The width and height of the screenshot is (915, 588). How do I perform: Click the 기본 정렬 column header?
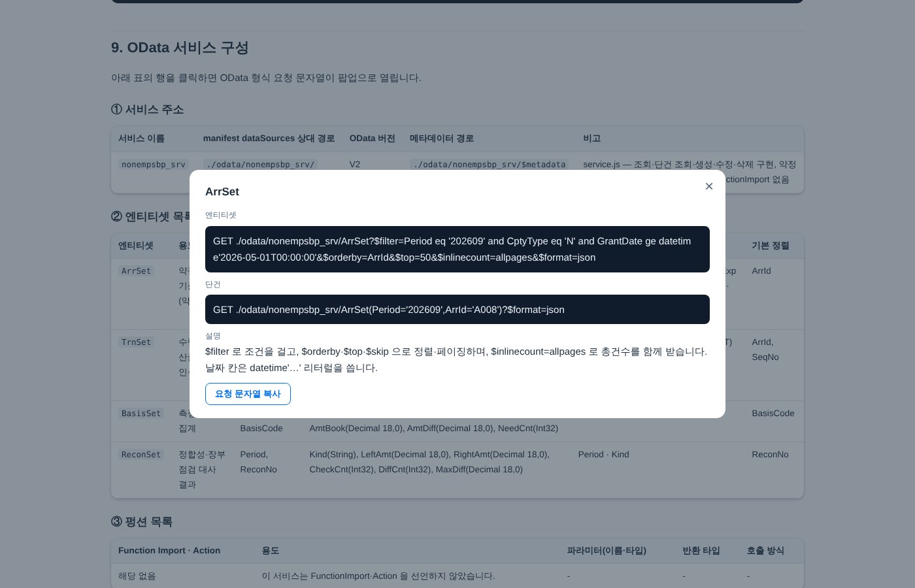click(x=771, y=246)
